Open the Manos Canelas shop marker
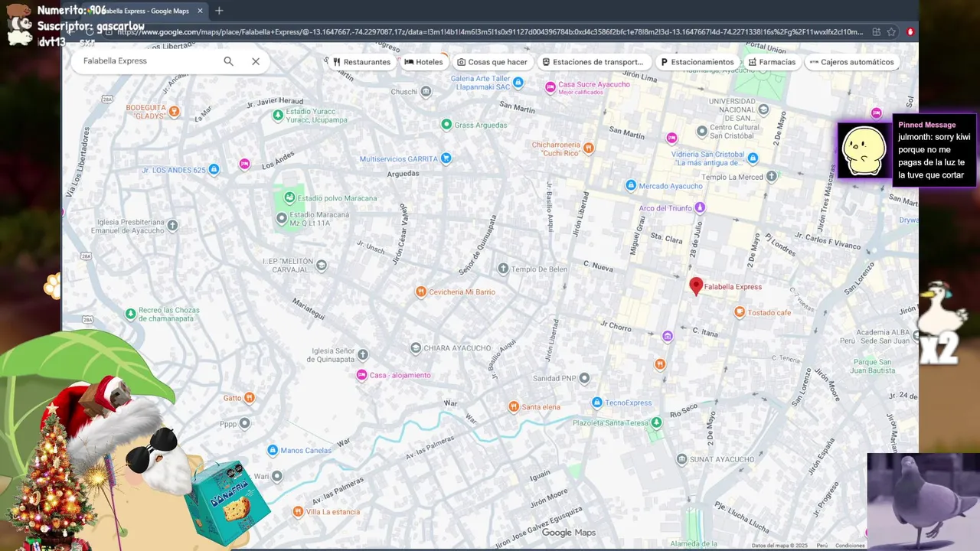 click(273, 450)
